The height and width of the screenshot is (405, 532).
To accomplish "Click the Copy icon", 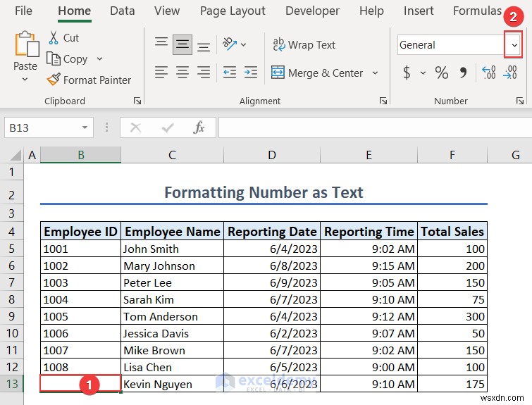I will click(x=54, y=58).
